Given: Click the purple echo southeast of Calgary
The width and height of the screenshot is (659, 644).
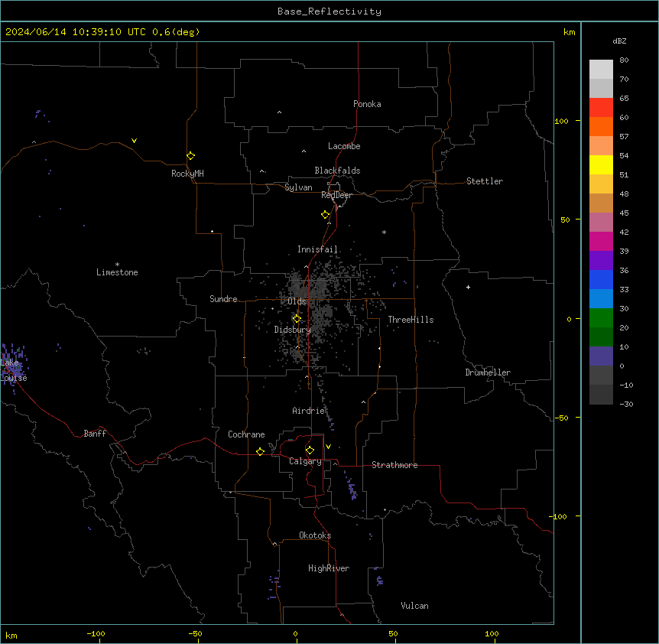Looking at the screenshot, I should point(350,486).
